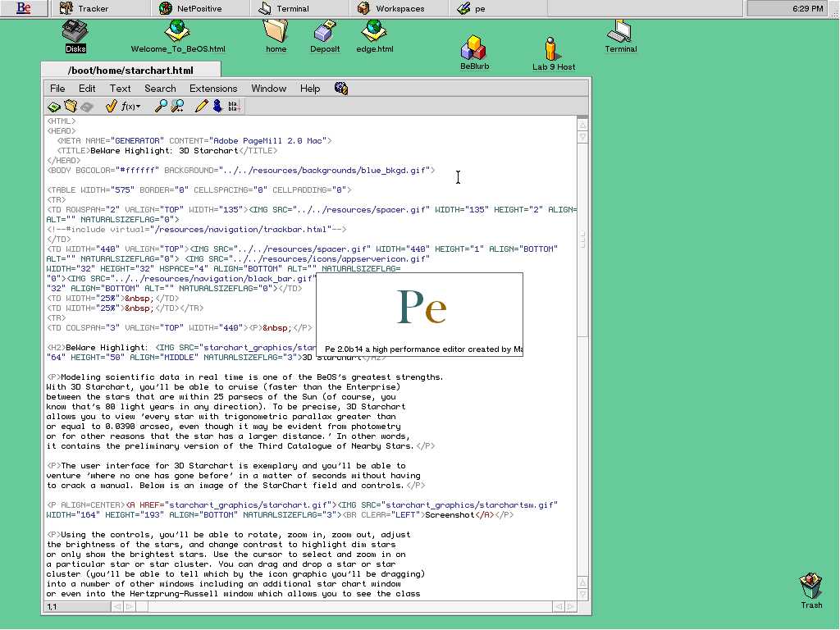Open the Help menu

tap(309, 89)
